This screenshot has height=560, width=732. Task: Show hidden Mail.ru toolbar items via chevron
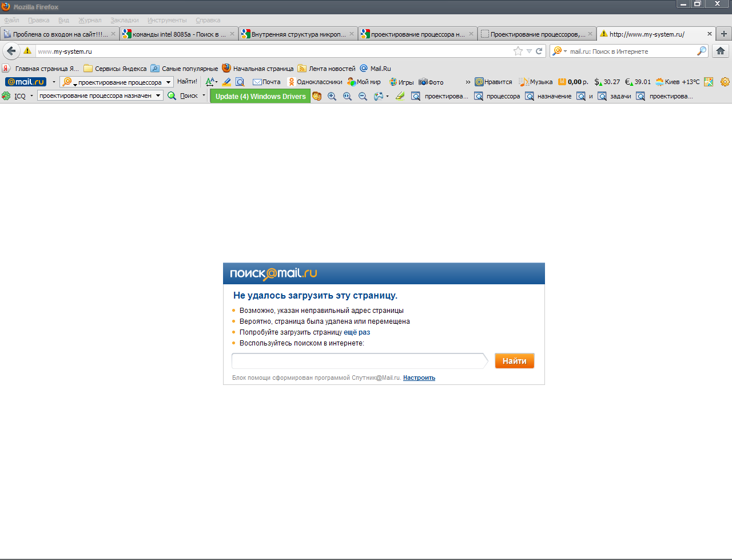468,82
